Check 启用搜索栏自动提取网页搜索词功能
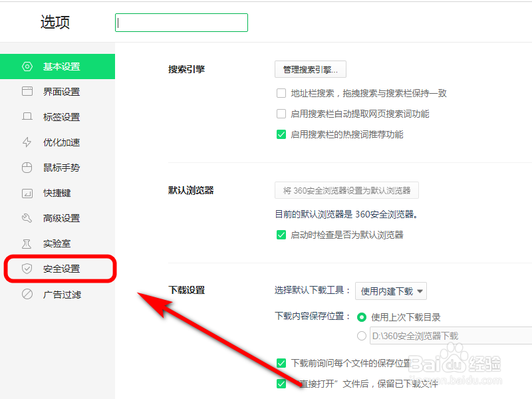 (x=281, y=114)
